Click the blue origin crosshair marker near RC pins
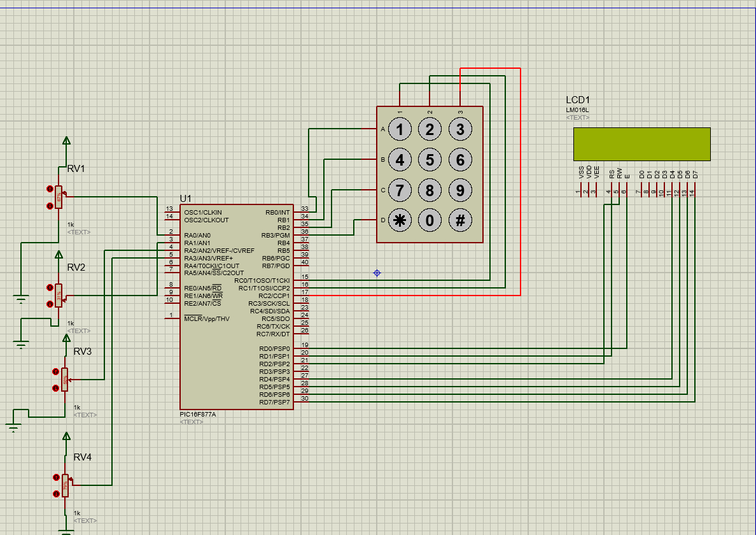756x535 pixels. (377, 272)
